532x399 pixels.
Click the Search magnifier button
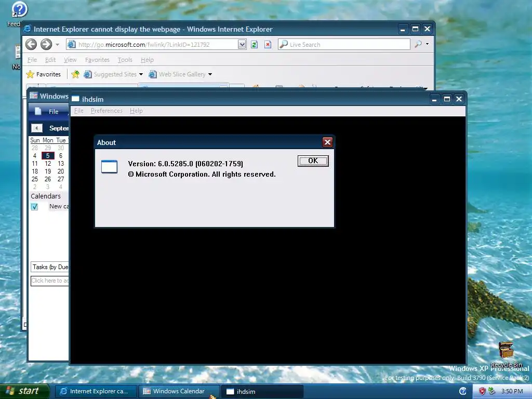coord(418,44)
